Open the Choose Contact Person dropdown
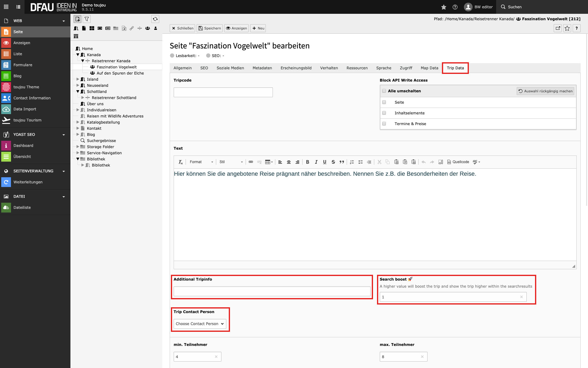Viewport: 588px width, 368px height. tap(200, 324)
